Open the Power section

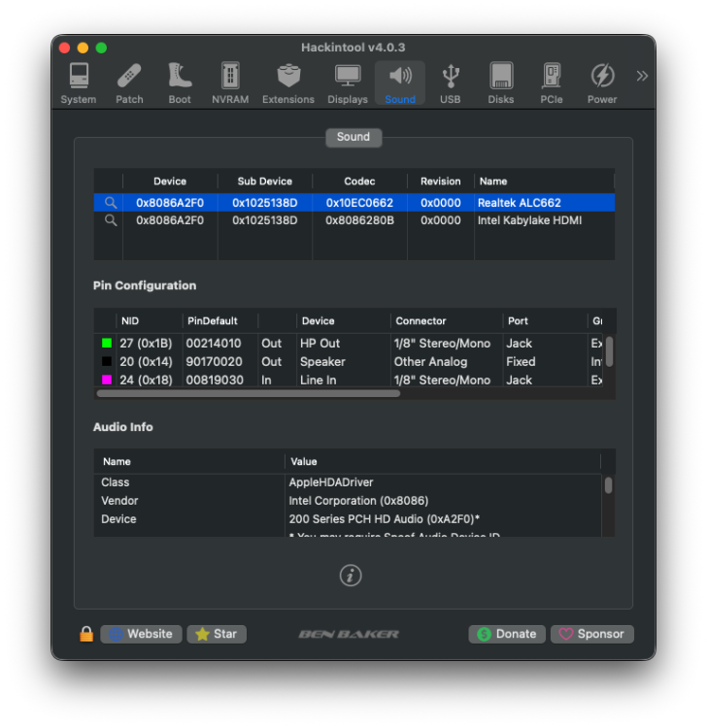tap(602, 83)
